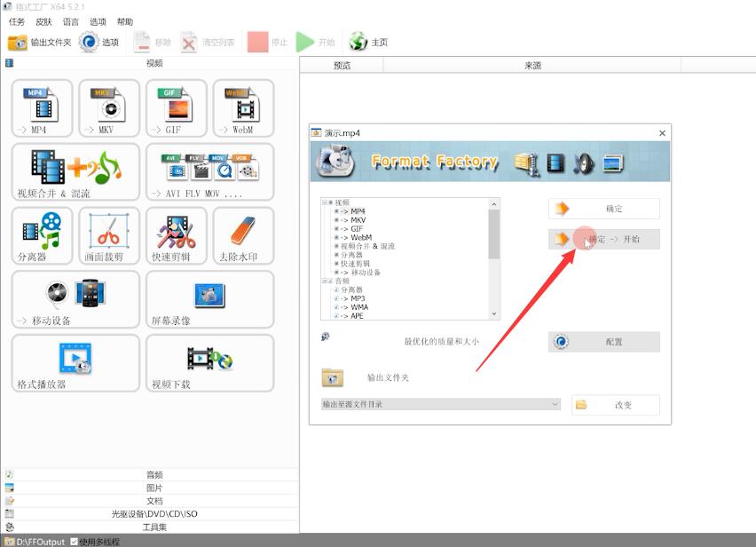This screenshot has height=547, width=756.
Task: Choose the GIF conversion tile in the video panel
Action: [177, 108]
